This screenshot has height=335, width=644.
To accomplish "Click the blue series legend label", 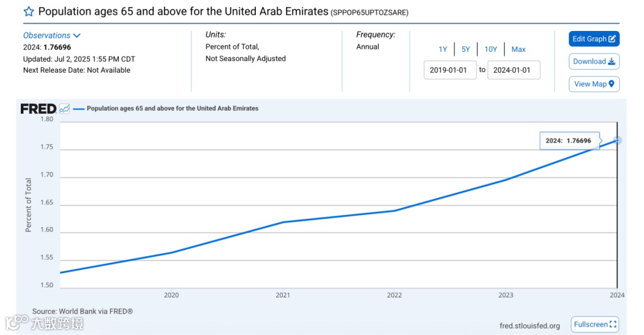I will pos(172,108).
